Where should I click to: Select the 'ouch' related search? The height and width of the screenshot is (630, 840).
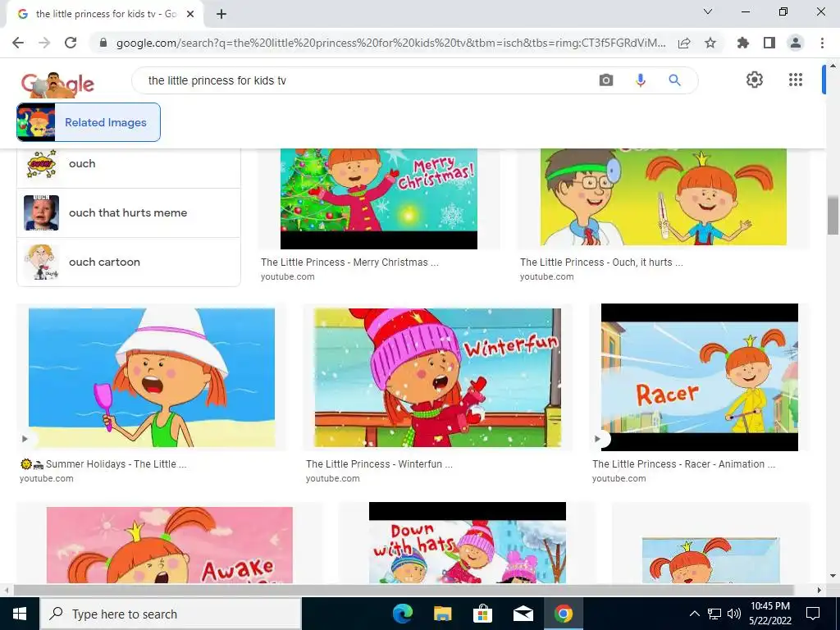pyautogui.click(x=129, y=163)
